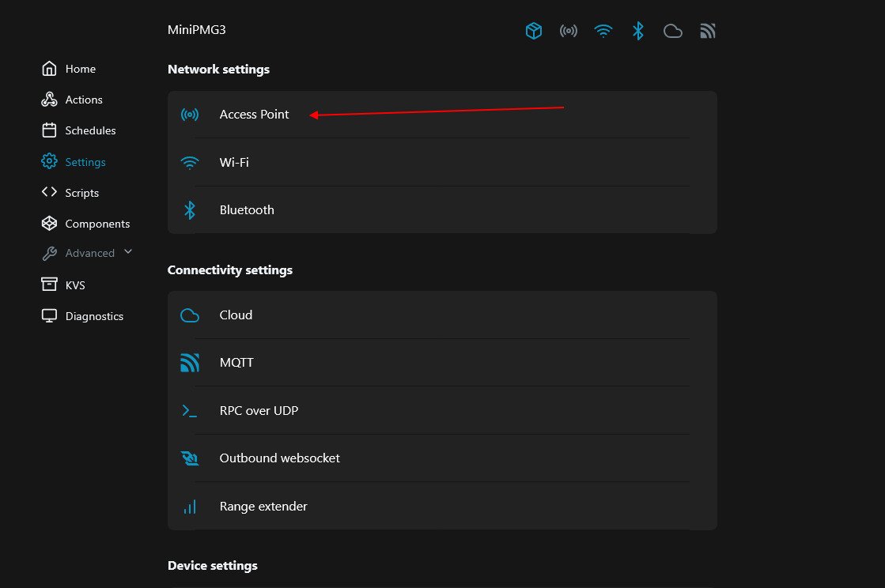Click the Wi-Fi status icon in header
The height and width of the screenshot is (588, 885).
tap(603, 31)
